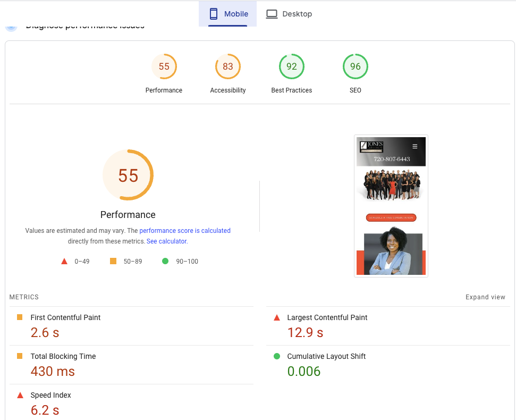Click the red triangle legend icon for 0–49

64,261
